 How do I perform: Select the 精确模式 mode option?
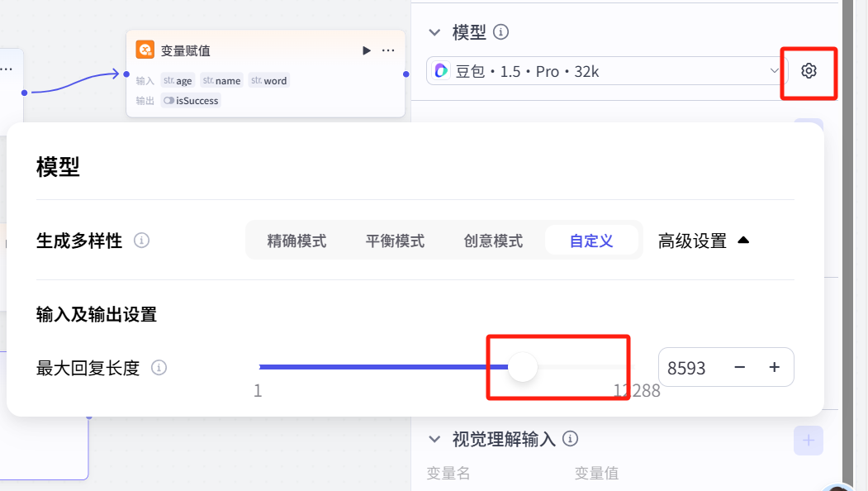296,240
